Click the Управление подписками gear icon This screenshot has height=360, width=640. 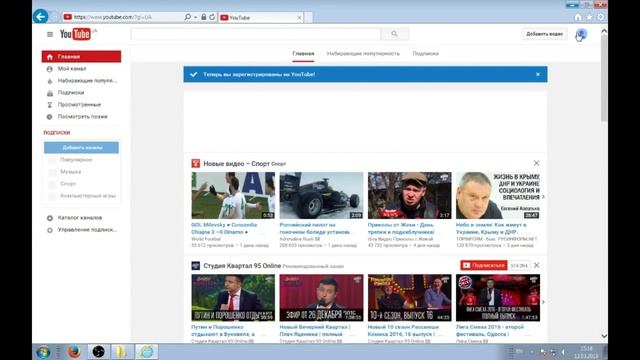(50, 230)
